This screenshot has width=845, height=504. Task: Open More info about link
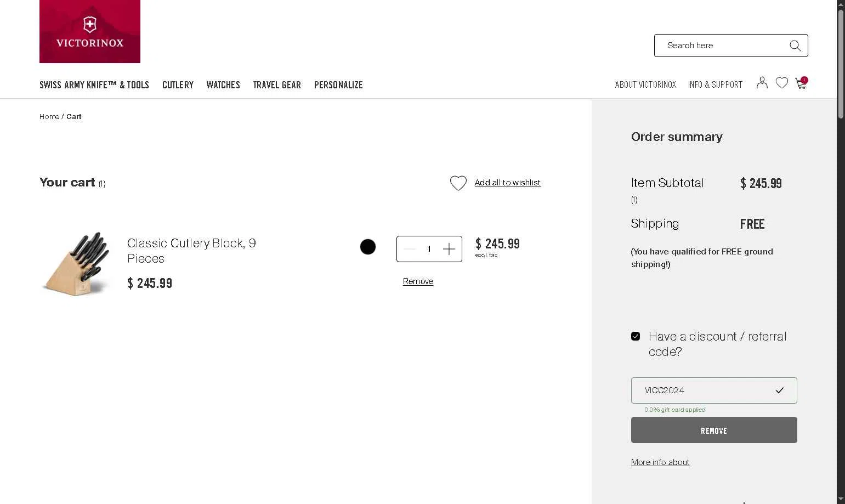tap(660, 462)
